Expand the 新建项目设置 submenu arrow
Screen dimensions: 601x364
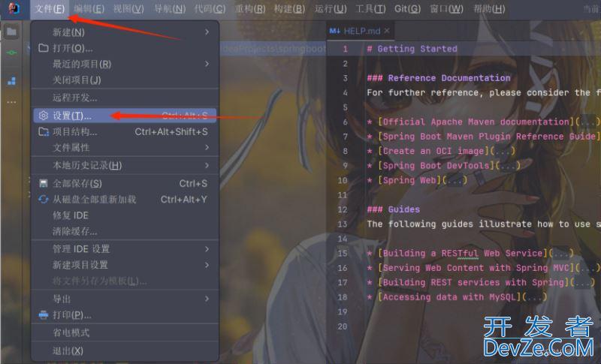coord(207,265)
